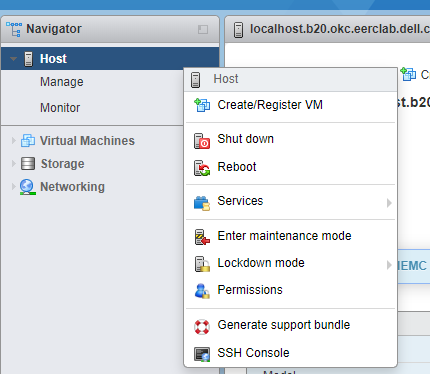Expand the Networking tree node
The width and height of the screenshot is (430, 374).
(x=13, y=186)
